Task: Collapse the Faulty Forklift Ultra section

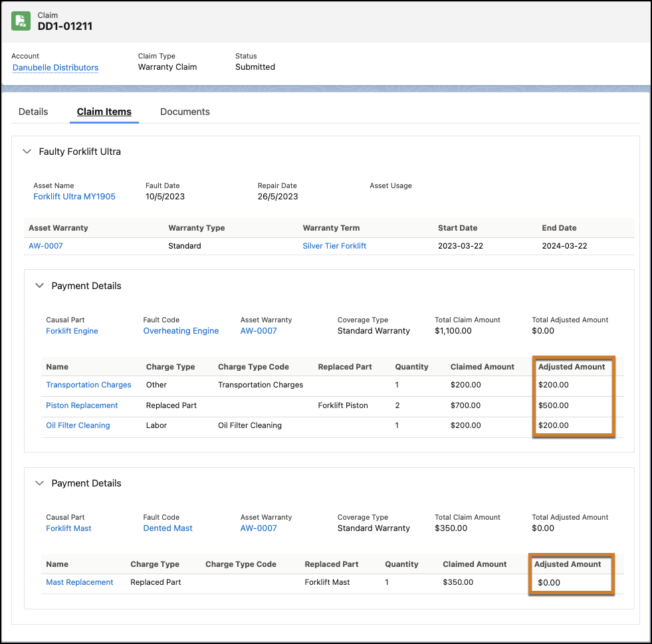Action: coord(27,152)
